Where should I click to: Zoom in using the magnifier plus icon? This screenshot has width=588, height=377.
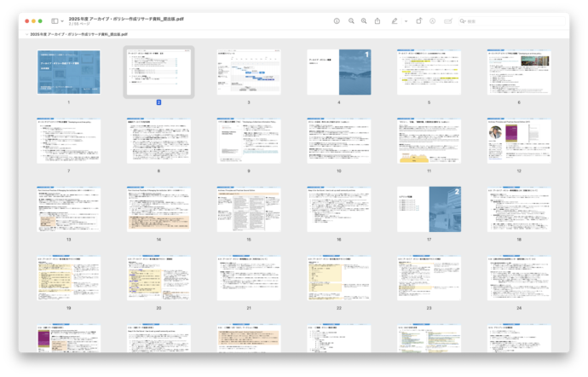(x=364, y=20)
